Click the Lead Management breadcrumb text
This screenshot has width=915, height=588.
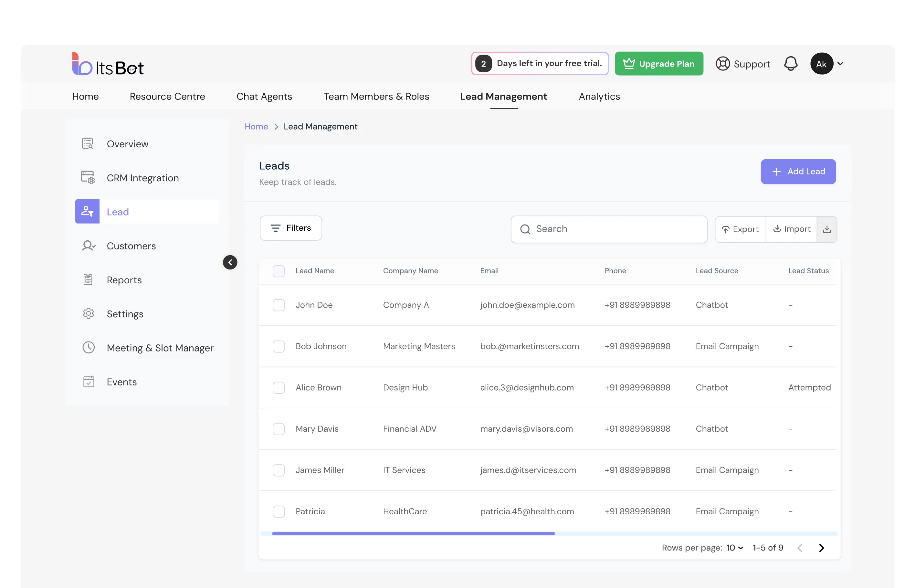320,126
